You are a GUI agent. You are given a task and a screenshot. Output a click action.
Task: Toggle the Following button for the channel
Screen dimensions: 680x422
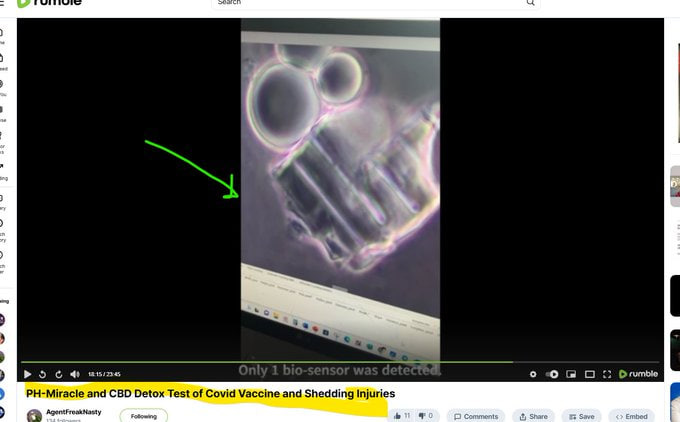click(x=144, y=416)
